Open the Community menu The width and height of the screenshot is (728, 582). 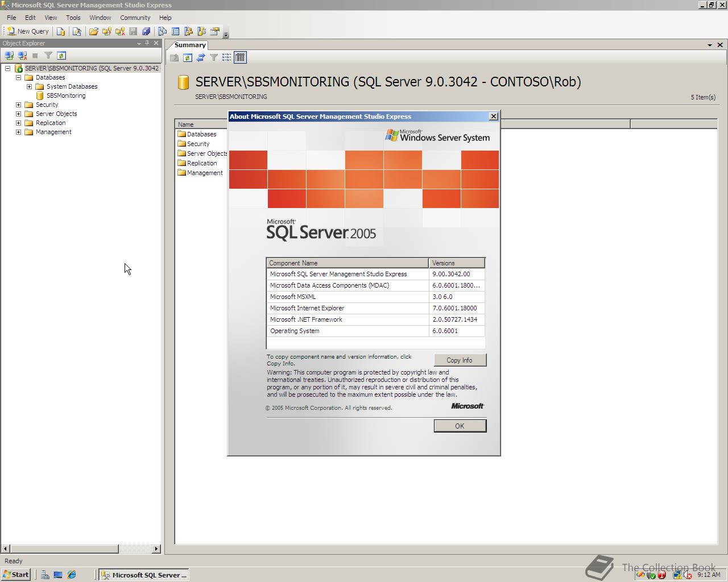click(135, 18)
